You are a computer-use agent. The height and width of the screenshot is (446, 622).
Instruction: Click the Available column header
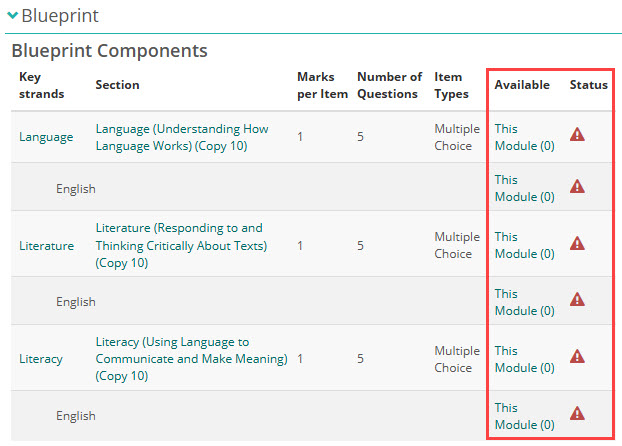pos(522,85)
